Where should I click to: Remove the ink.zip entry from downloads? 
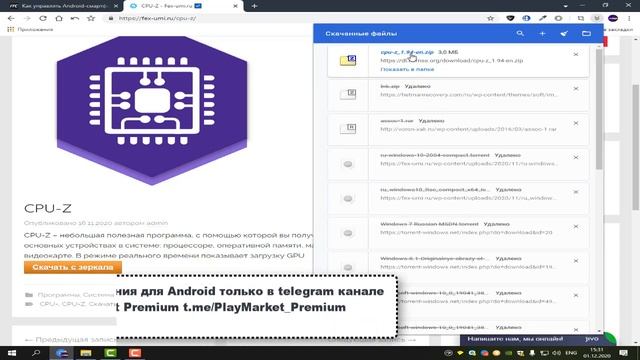pyautogui.click(x=576, y=89)
